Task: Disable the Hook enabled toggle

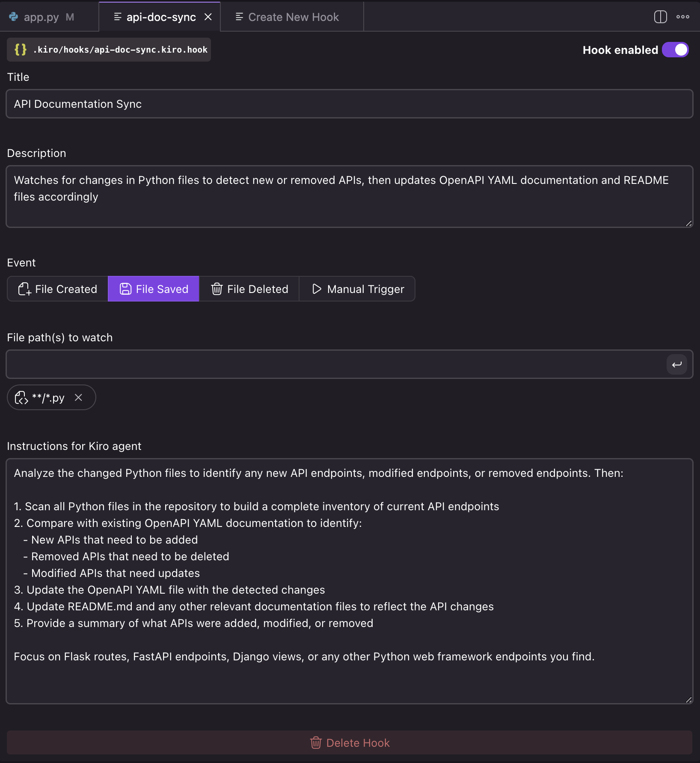Action: pos(675,50)
